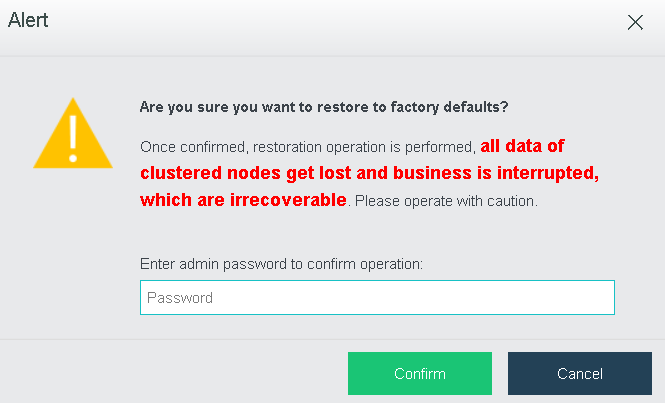Click the "business is interrupted" red phrase
Viewport: 665px width, 403px height.
pos(496,173)
